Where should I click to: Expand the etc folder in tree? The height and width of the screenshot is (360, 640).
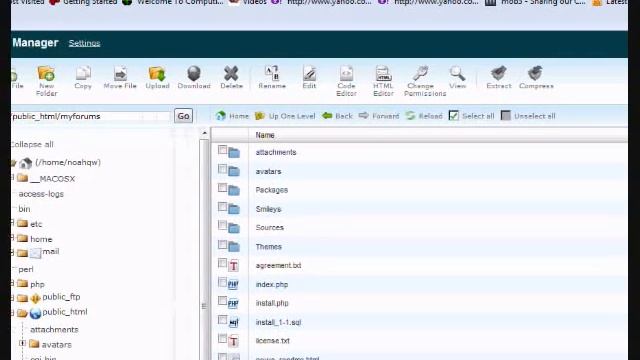click(x=13, y=222)
